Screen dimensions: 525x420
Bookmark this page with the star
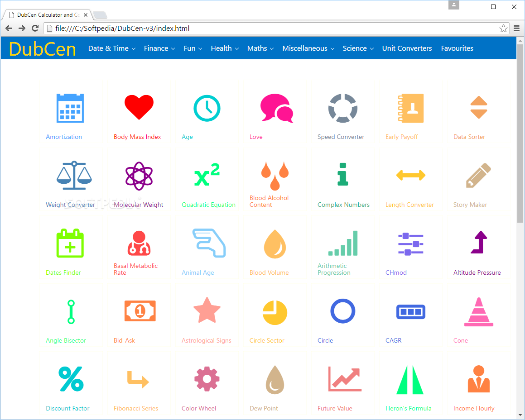pyautogui.click(x=503, y=29)
